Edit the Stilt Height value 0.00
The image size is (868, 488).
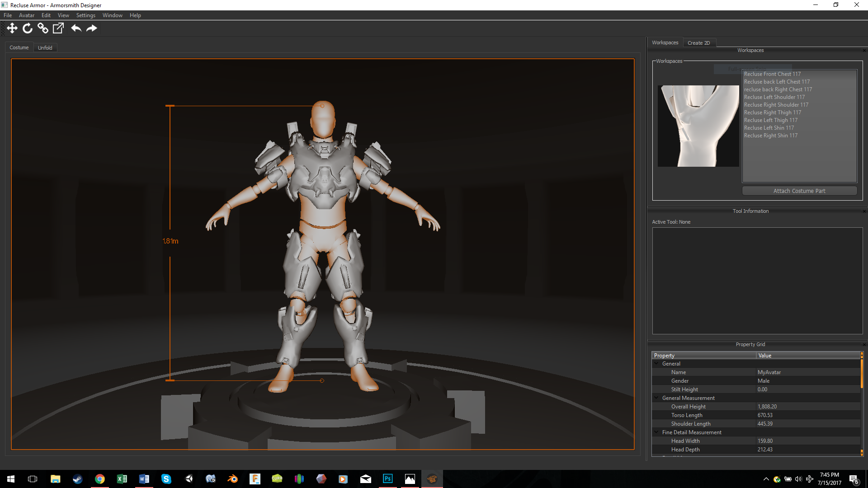[x=808, y=389]
